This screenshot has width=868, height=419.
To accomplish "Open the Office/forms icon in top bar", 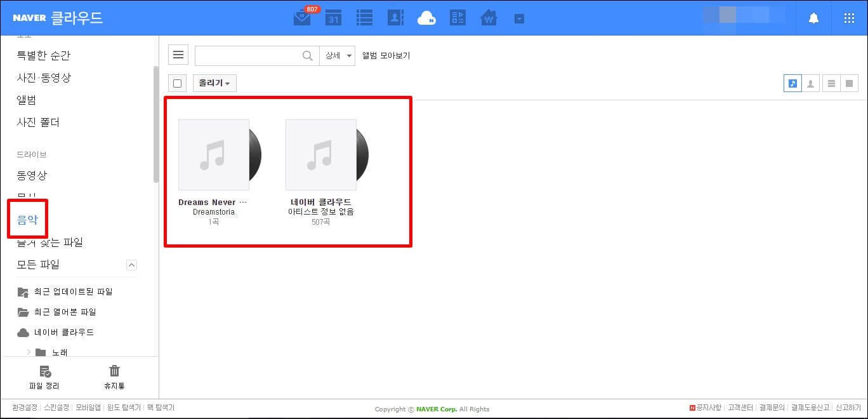I will coord(457,18).
